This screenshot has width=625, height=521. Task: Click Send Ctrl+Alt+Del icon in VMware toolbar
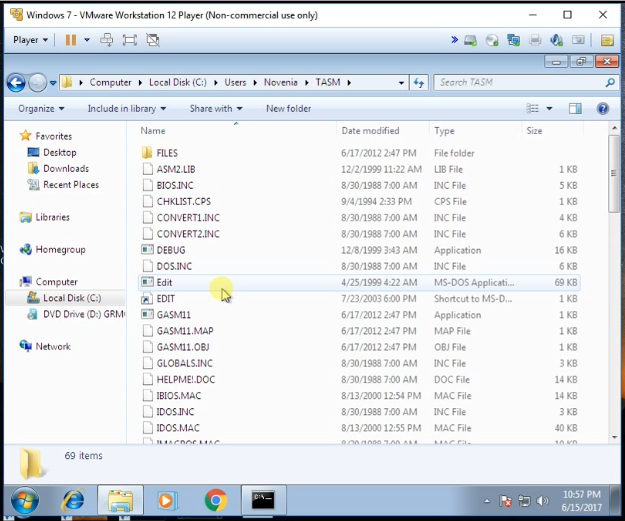pos(106,40)
